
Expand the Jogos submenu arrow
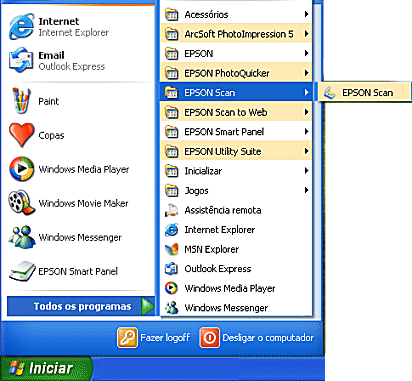click(306, 190)
